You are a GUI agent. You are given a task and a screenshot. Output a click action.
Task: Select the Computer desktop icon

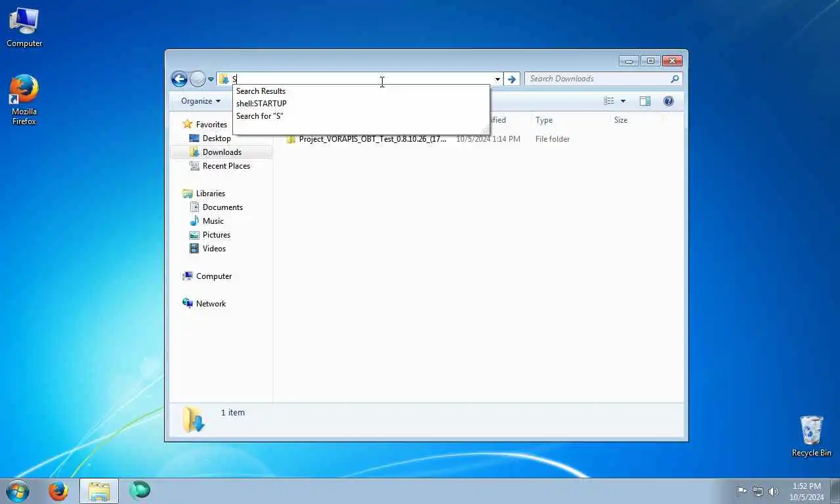24,28
